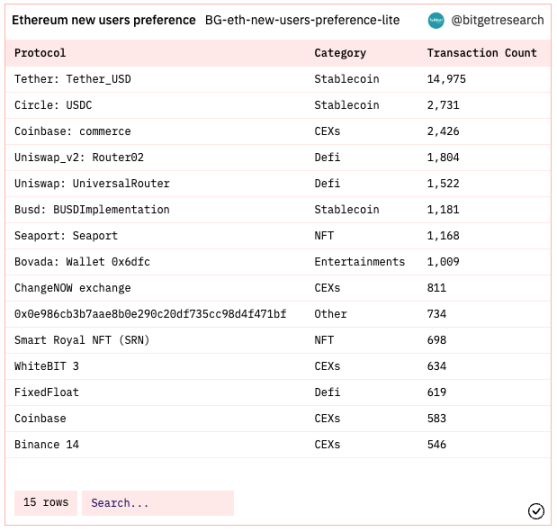Click the Entertainments category cell
The width and height of the screenshot is (557, 532).
(x=359, y=262)
